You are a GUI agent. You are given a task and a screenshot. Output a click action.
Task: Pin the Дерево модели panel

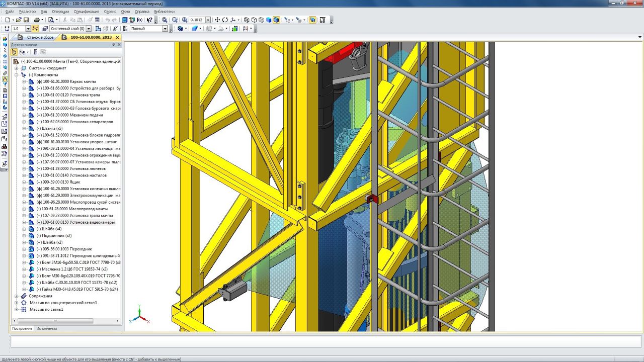pos(113,44)
